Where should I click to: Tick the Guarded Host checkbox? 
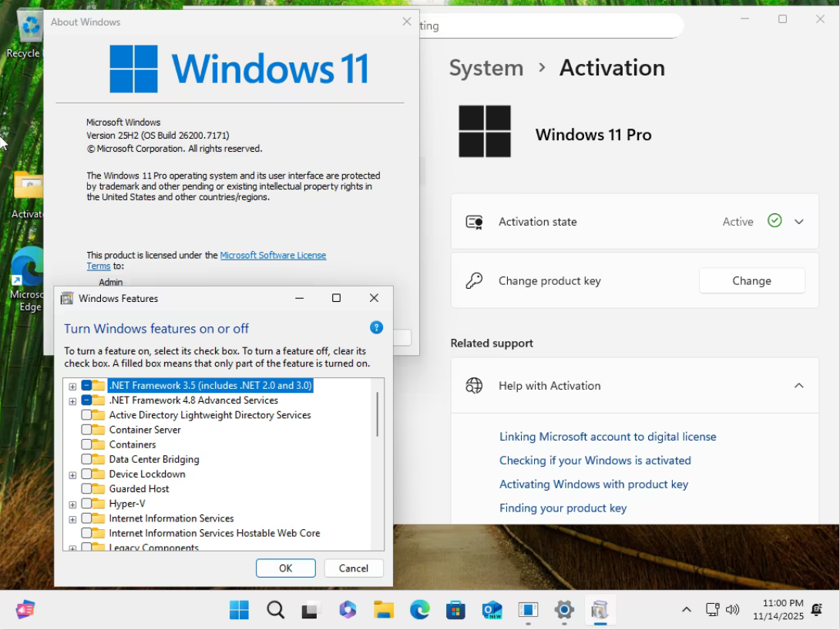click(86, 489)
